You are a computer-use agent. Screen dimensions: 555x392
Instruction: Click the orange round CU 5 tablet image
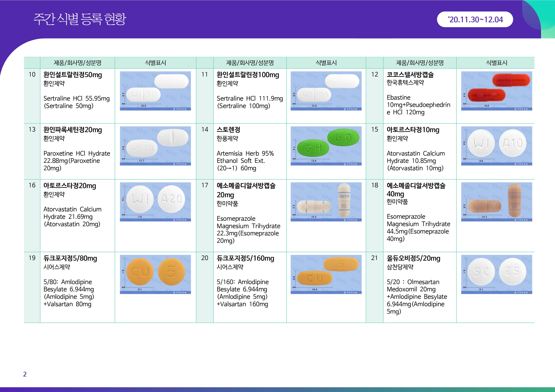point(155,274)
